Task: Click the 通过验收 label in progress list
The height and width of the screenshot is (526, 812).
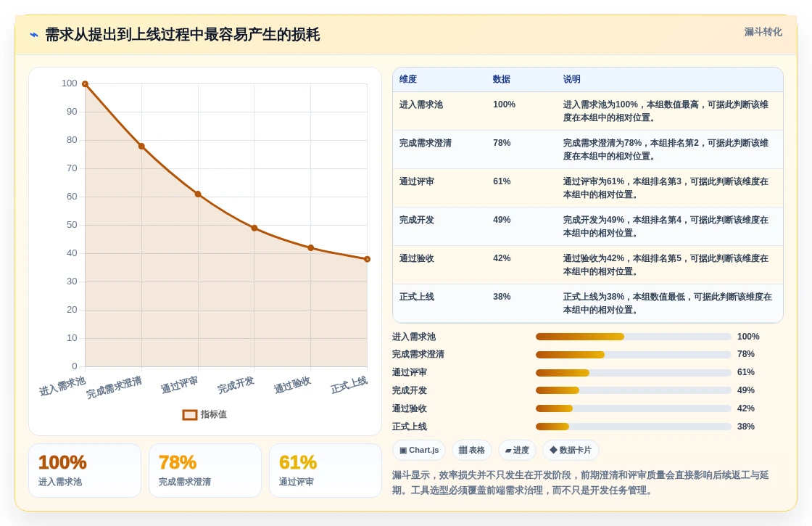Action: pos(410,408)
